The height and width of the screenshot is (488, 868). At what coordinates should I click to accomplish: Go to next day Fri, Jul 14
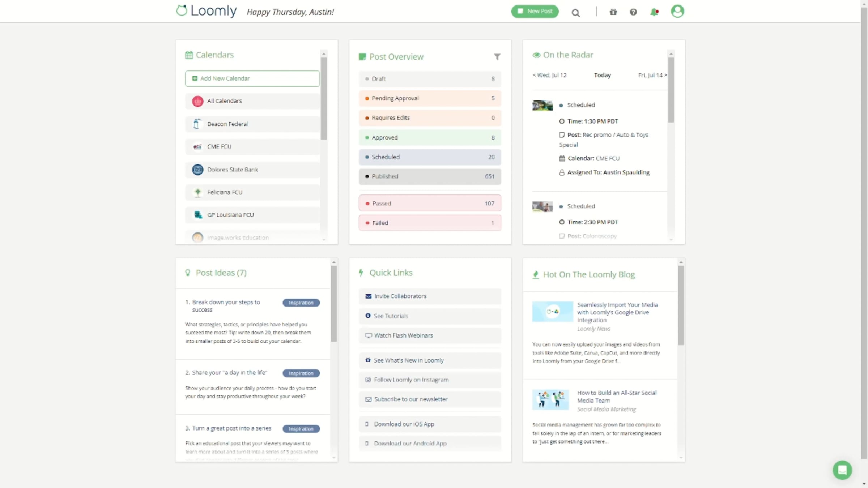coord(652,75)
